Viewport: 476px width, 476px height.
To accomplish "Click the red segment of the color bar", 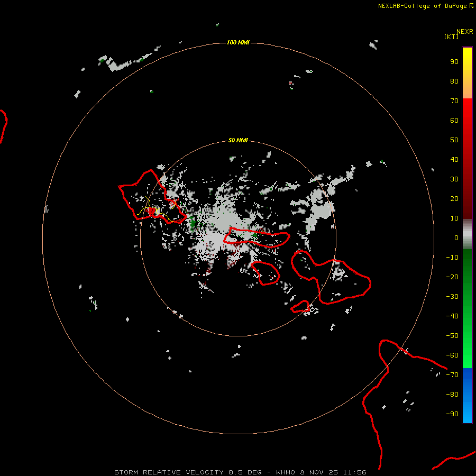I will (x=467, y=159).
